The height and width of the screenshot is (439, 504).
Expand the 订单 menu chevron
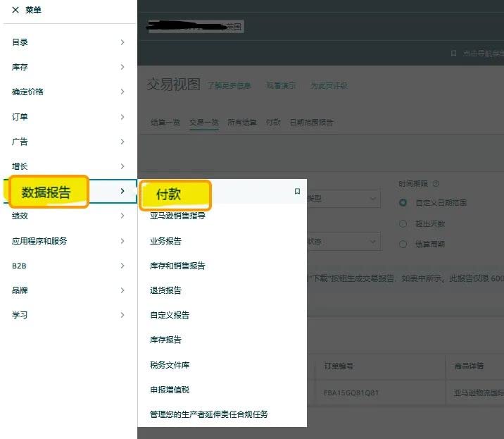point(122,117)
